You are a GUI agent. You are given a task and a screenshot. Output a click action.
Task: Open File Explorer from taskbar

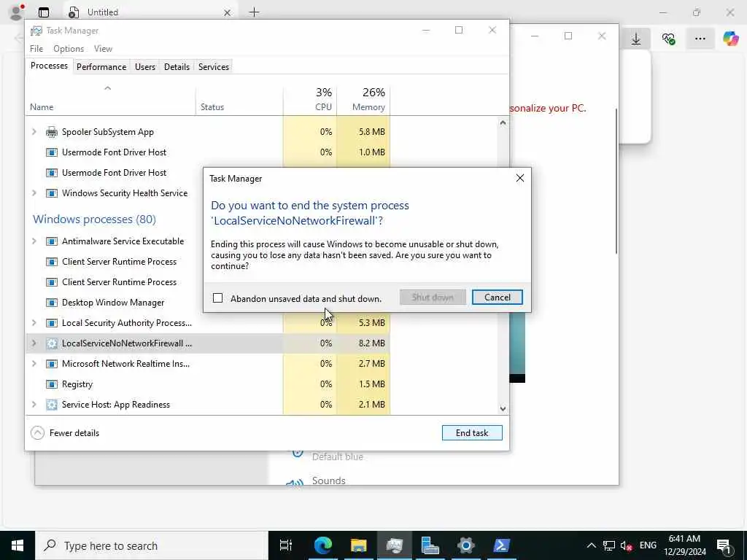tap(358, 545)
